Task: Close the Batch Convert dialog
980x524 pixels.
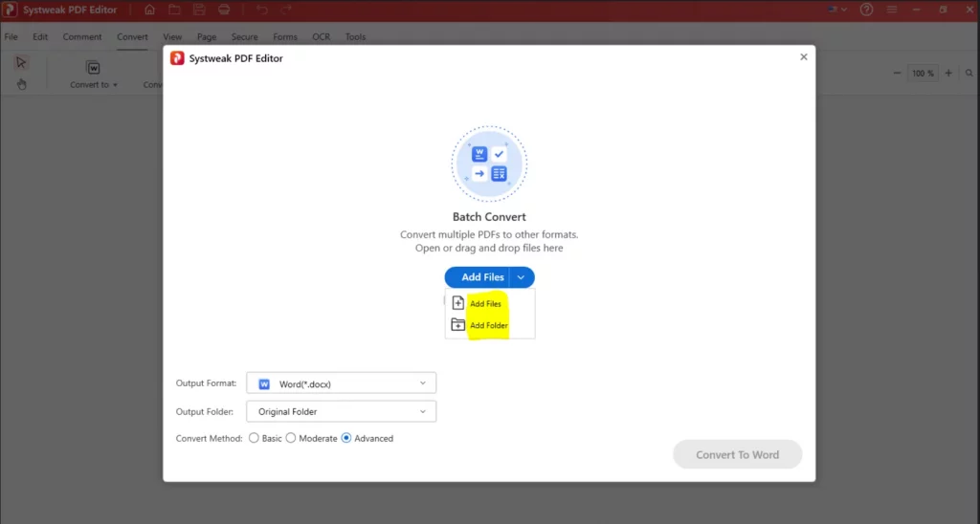Action: [804, 56]
